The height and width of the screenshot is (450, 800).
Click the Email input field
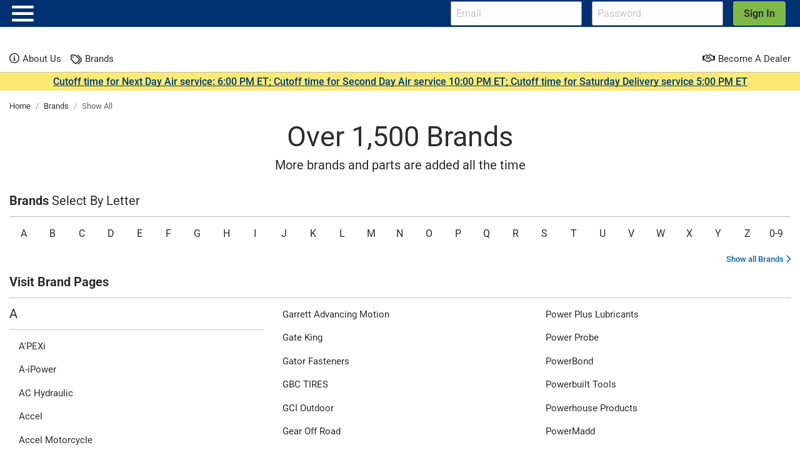(x=515, y=13)
